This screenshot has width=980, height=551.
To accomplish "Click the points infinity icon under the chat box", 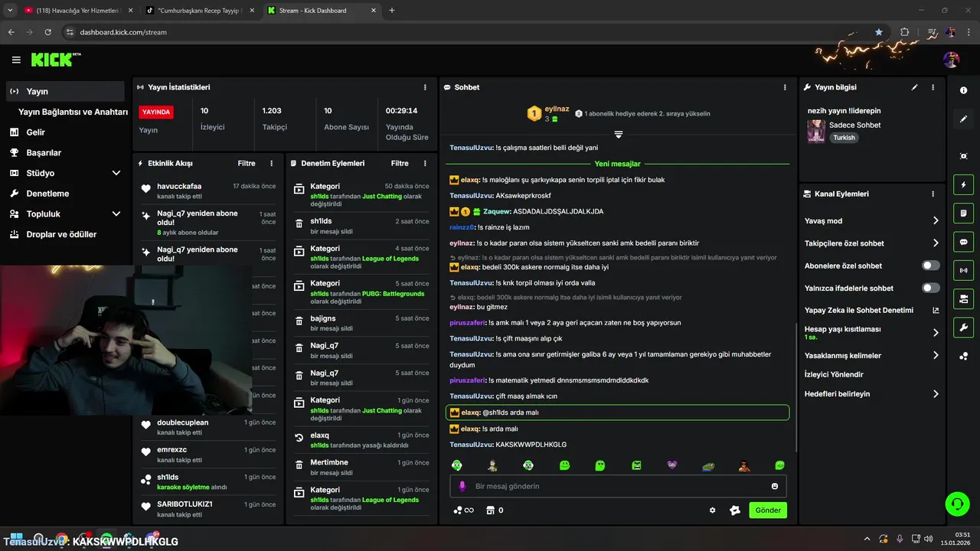I will (463, 510).
